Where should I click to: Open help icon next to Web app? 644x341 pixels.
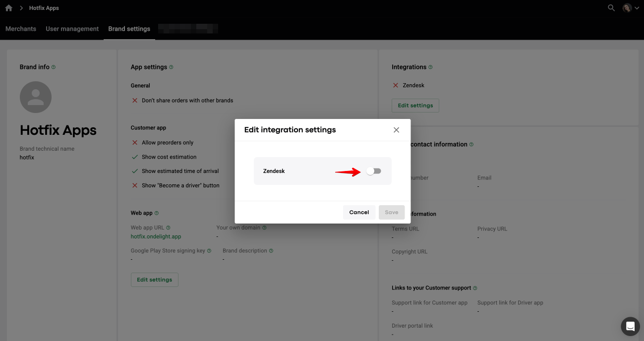click(157, 213)
